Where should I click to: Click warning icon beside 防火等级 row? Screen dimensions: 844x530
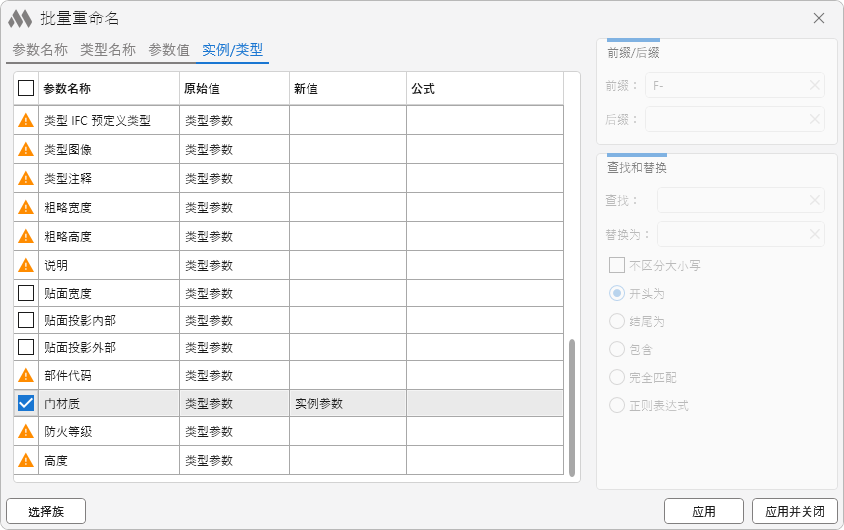pyautogui.click(x=26, y=432)
